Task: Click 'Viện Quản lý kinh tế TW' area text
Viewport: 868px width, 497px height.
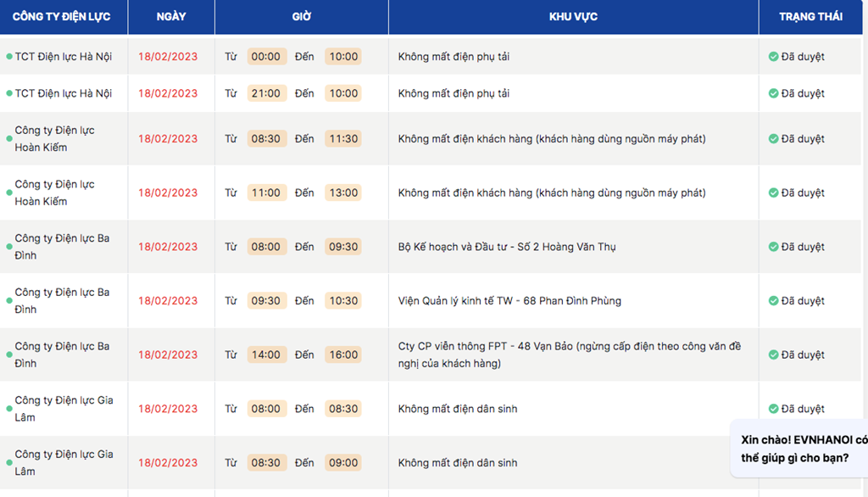Action: click(x=509, y=301)
